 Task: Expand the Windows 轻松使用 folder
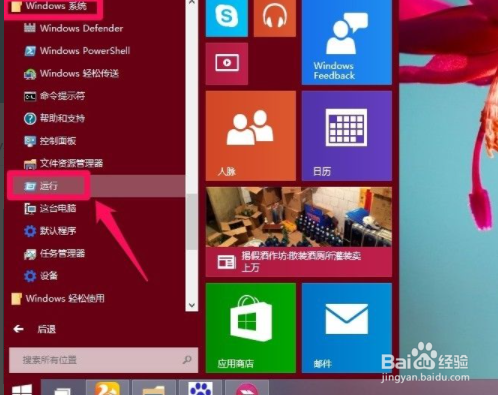58,298
